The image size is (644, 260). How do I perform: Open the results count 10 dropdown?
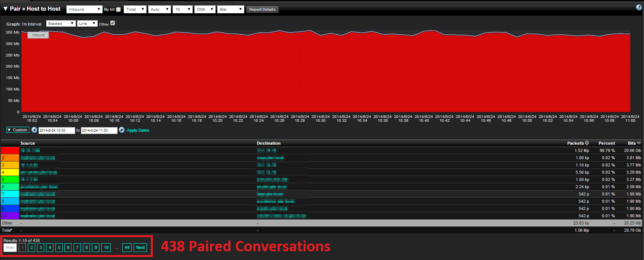pos(183,10)
